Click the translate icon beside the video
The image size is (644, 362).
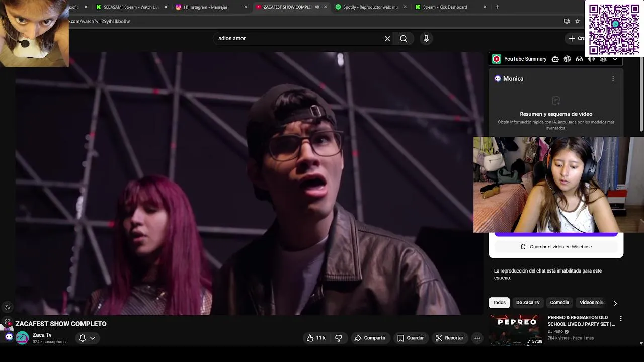(x=8, y=307)
